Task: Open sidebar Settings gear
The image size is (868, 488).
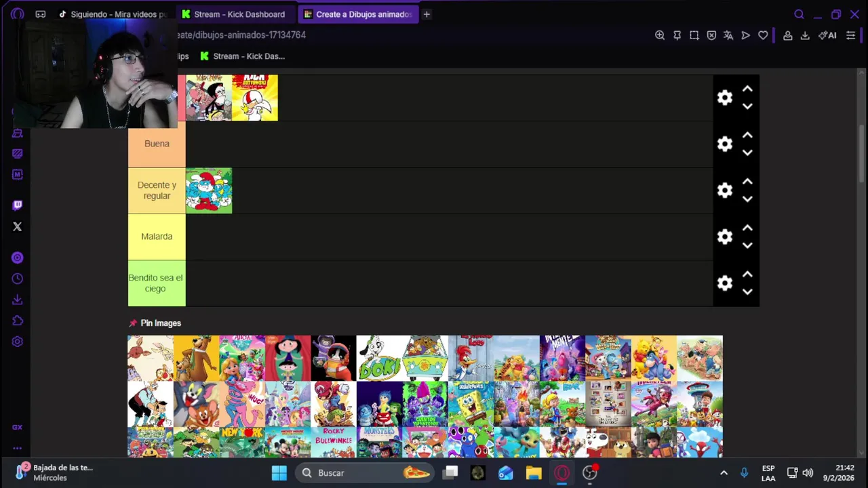Action: [x=18, y=342]
